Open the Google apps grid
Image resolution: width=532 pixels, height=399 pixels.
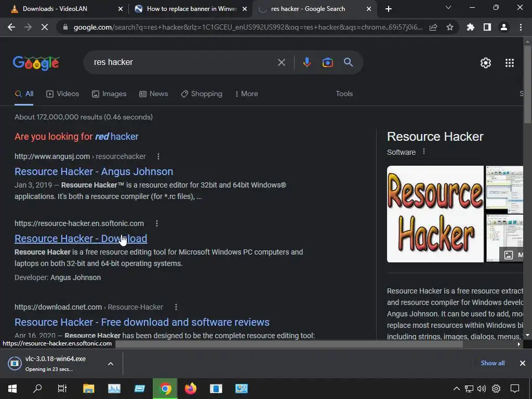point(510,63)
